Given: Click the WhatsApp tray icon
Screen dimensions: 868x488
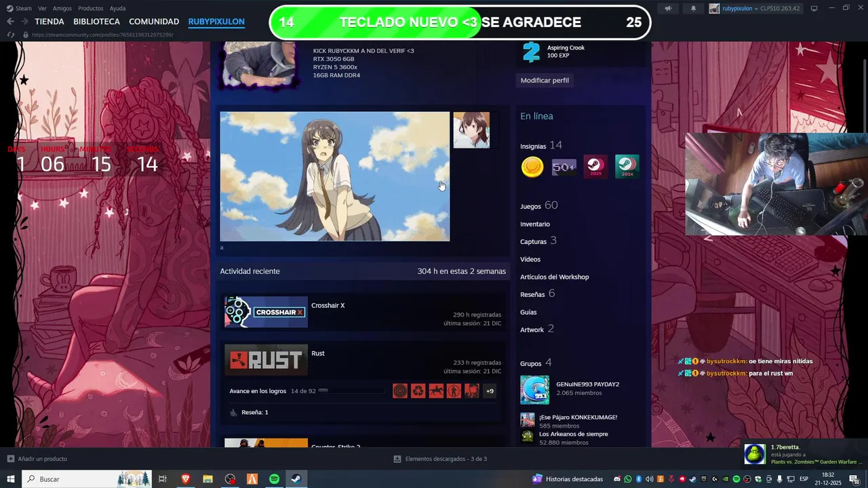Looking at the screenshot, I should [x=628, y=479].
